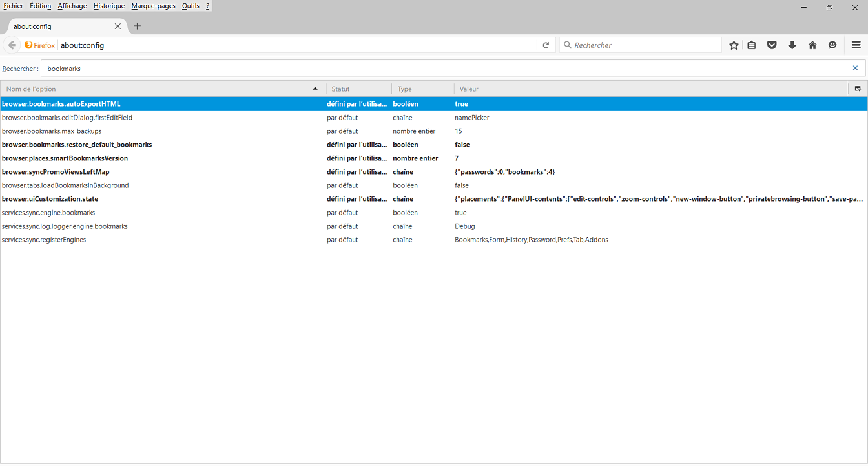The image size is (868, 466).
Task: Open the column picker in table header
Action: (x=858, y=89)
